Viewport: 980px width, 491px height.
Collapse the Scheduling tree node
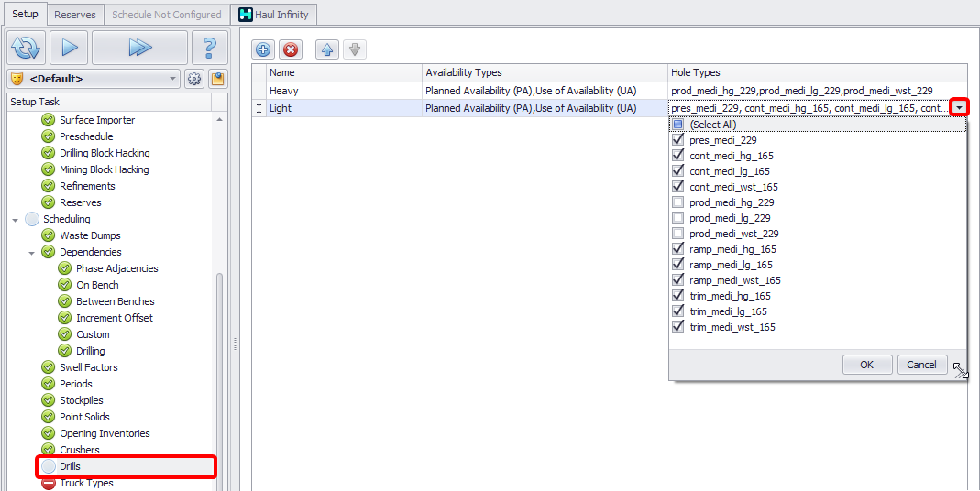[x=15, y=219]
